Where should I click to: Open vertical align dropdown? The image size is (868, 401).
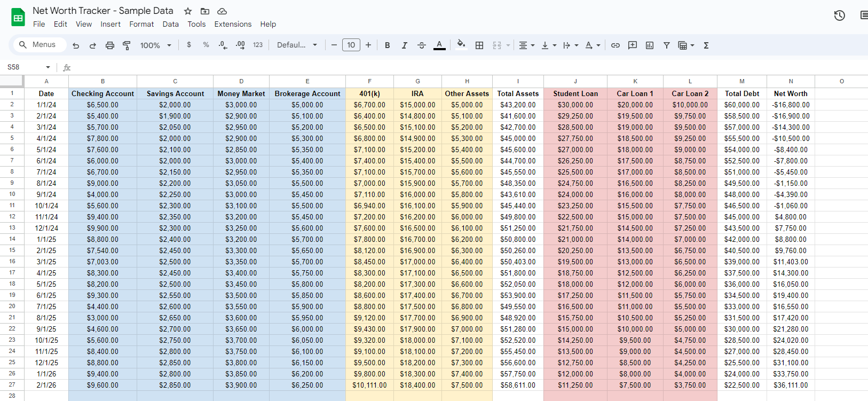(549, 45)
